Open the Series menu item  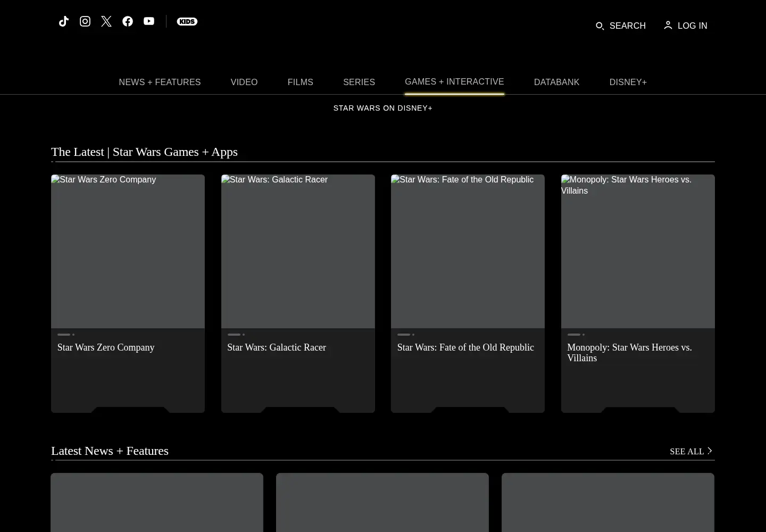359,82
